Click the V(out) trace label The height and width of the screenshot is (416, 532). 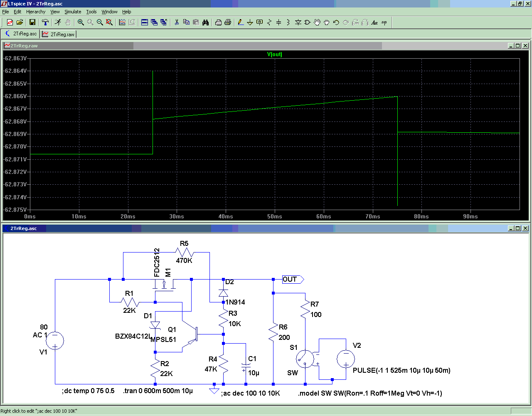click(274, 54)
